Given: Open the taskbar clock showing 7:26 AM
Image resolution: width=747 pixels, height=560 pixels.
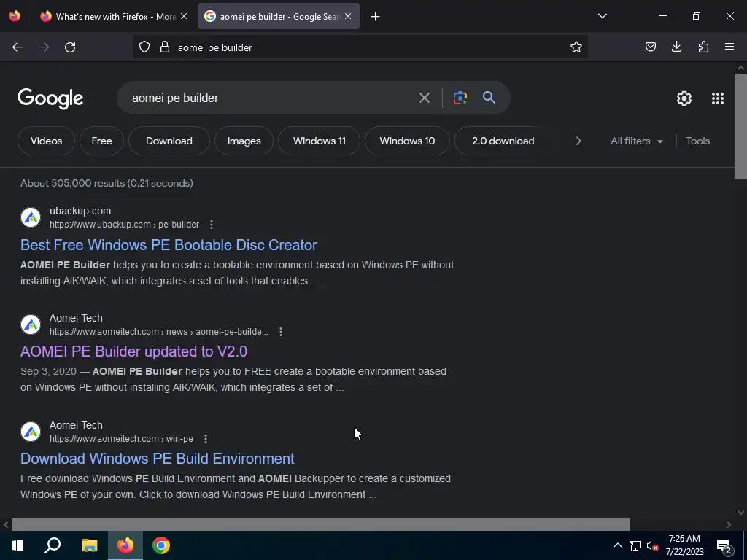Looking at the screenshot, I should (x=684, y=545).
